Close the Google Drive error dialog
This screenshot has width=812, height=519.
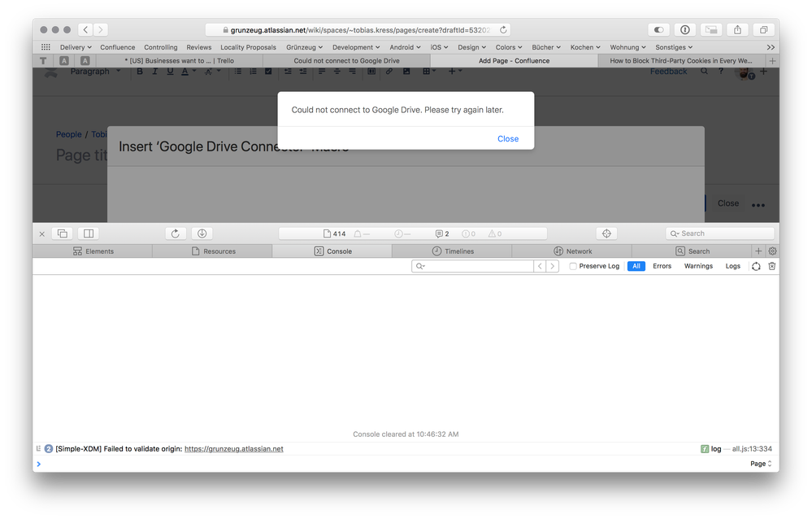coord(507,138)
